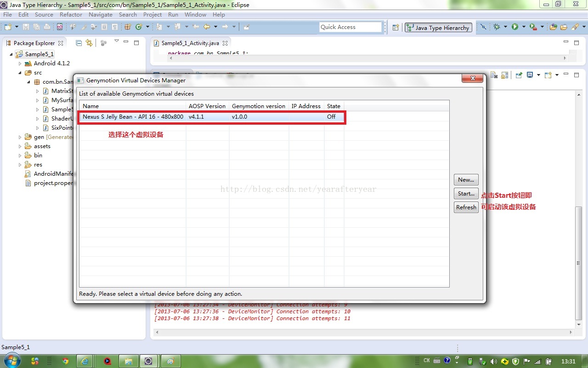Close the Package Explorer view tab
588x368 pixels.
pyautogui.click(x=60, y=43)
